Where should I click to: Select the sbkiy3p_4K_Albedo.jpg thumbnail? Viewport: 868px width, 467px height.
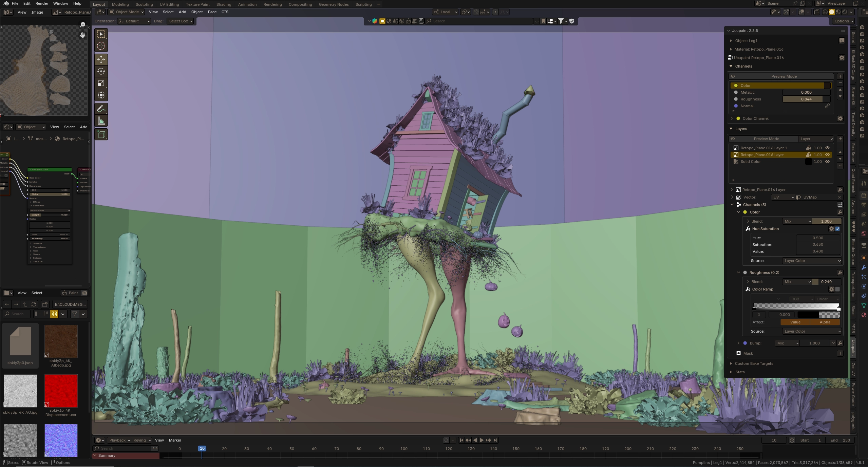tap(61, 341)
